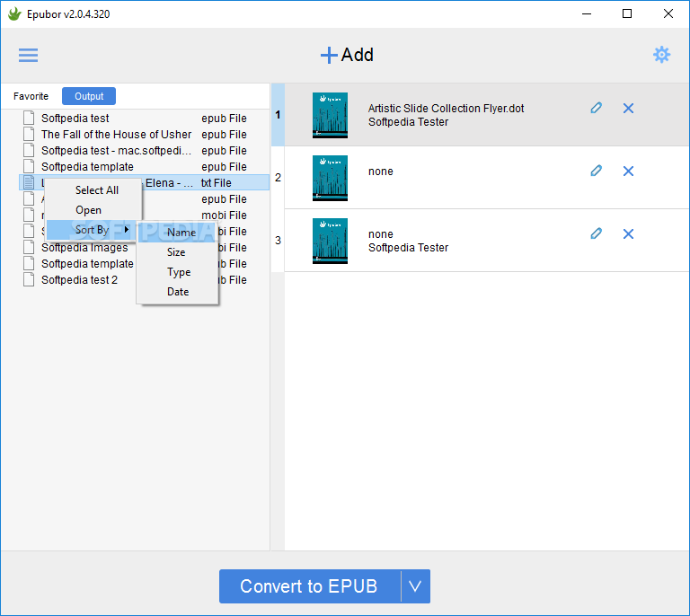Minimize the Epubor window
The width and height of the screenshot is (690, 616).
pyautogui.click(x=587, y=13)
